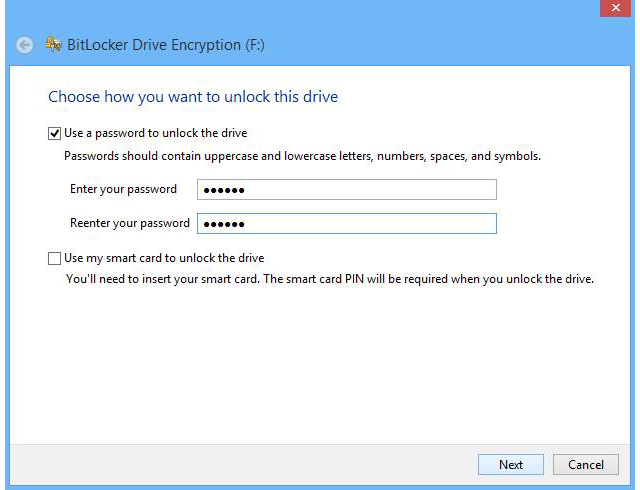Click the smart card PIN description text
Screen dimensions: 640x490
tap(330, 279)
